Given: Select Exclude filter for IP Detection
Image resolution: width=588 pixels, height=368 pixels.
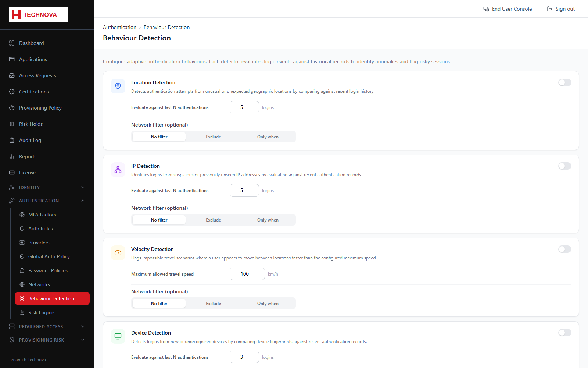Looking at the screenshot, I should tap(214, 220).
